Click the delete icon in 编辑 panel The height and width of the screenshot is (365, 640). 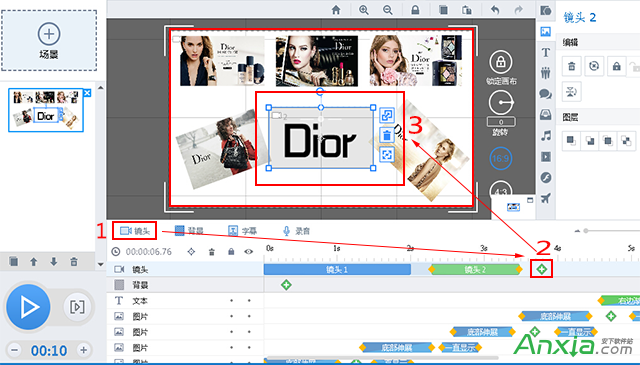coord(571,66)
